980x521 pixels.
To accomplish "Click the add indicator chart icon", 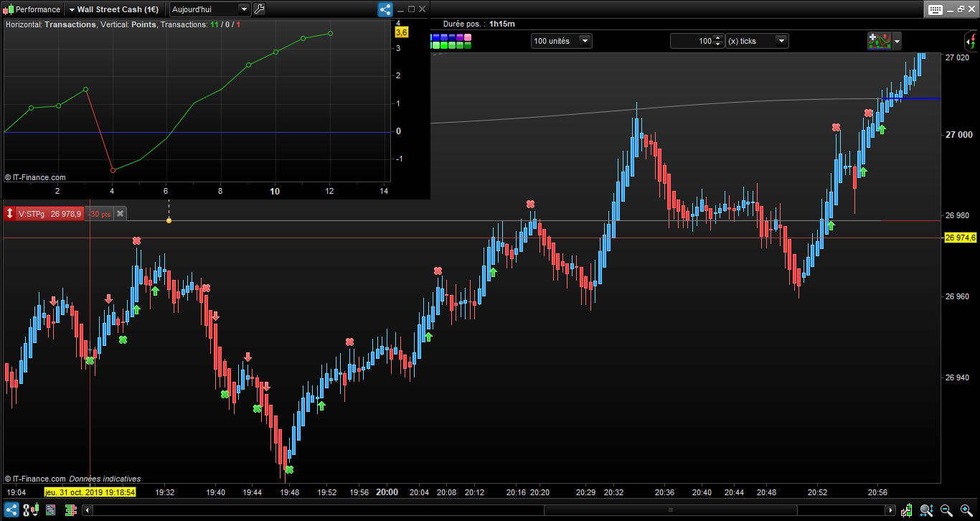I will (x=879, y=41).
